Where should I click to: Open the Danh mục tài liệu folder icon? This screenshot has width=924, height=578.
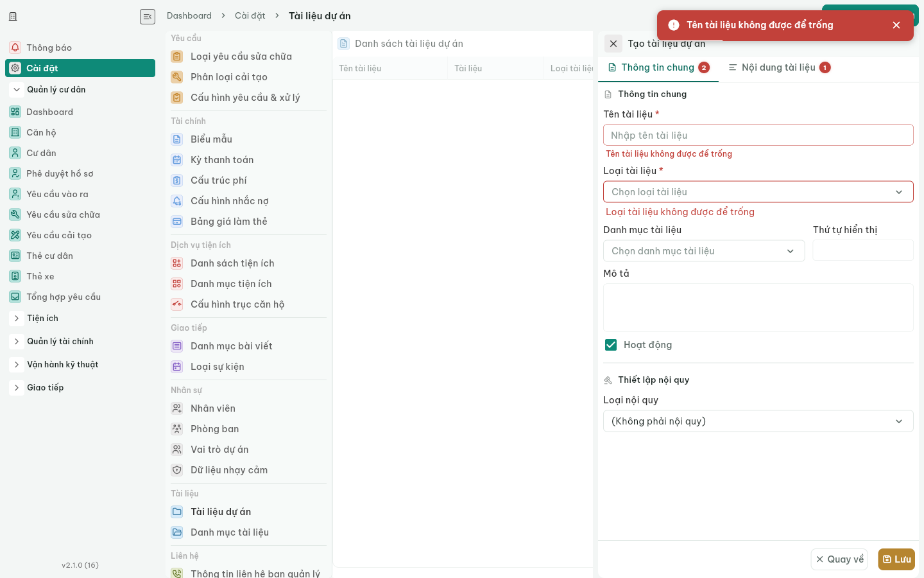tap(177, 532)
